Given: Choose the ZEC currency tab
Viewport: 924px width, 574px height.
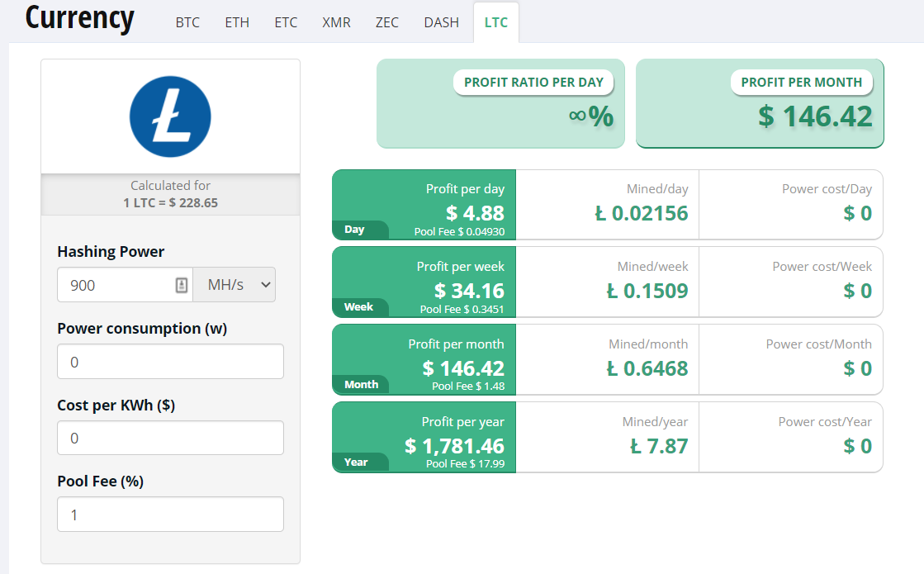Looking at the screenshot, I should point(387,22).
